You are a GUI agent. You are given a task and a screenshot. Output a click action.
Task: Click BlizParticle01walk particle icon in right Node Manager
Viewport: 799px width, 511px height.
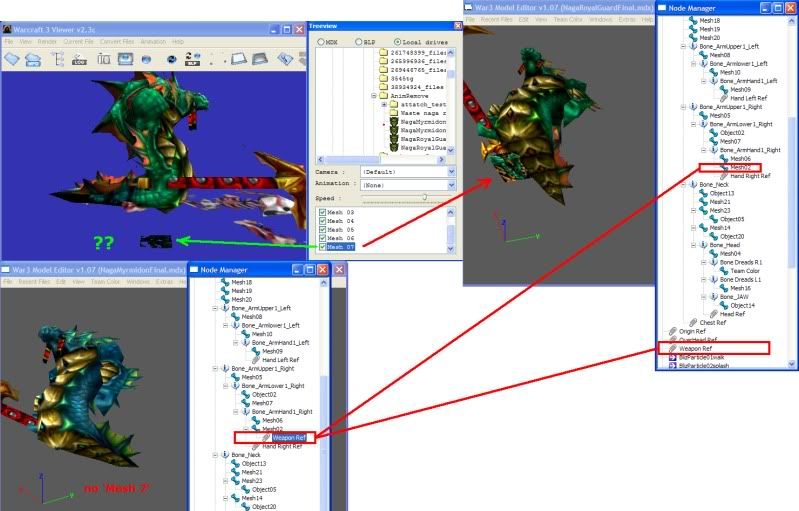point(673,358)
